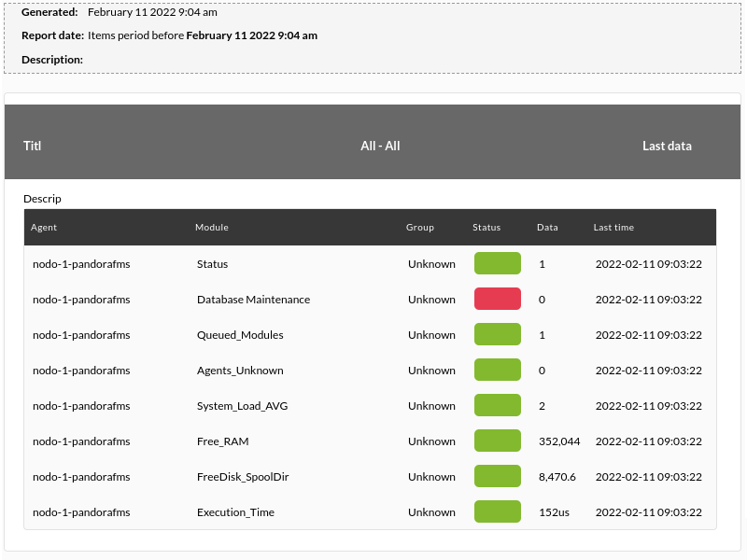Click the 'Generated:' label
Image resolution: width=747 pixels, height=560 pixels.
coord(49,12)
